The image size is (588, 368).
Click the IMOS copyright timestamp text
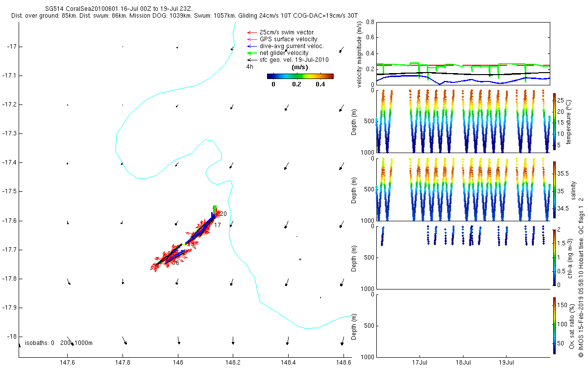pos(582,277)
